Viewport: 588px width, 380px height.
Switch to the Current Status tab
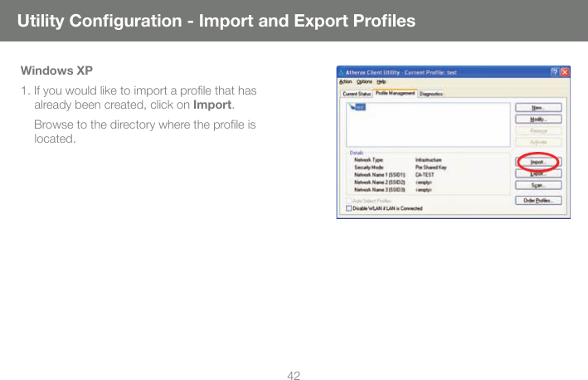(357, 94)
